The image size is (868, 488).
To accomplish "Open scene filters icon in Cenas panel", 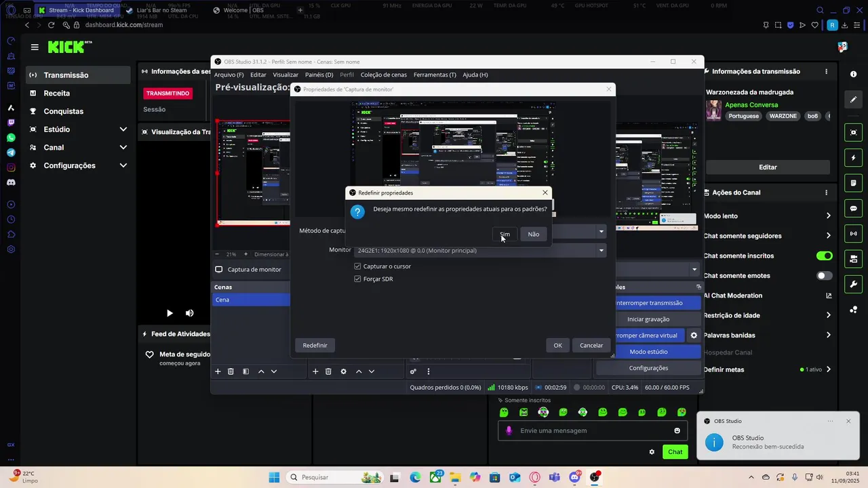I will coord(245,371).
